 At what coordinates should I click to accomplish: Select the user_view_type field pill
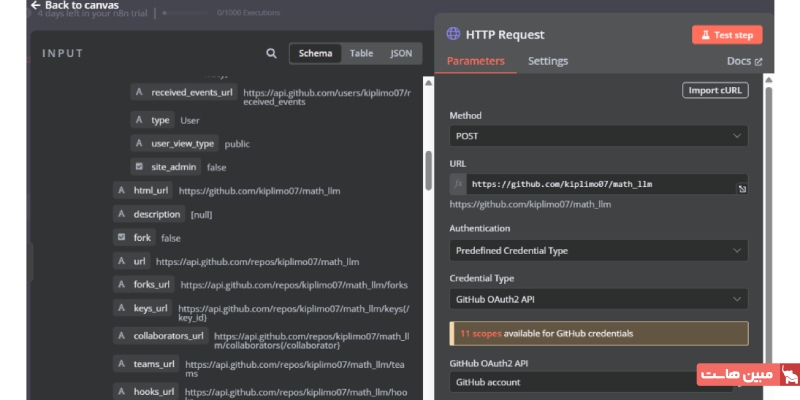[174, 143]
